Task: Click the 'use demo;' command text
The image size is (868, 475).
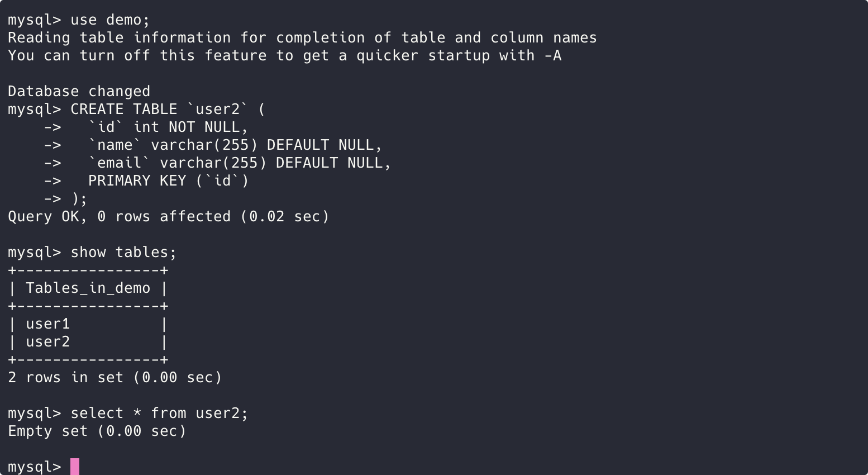Action: tap(111, 20)
